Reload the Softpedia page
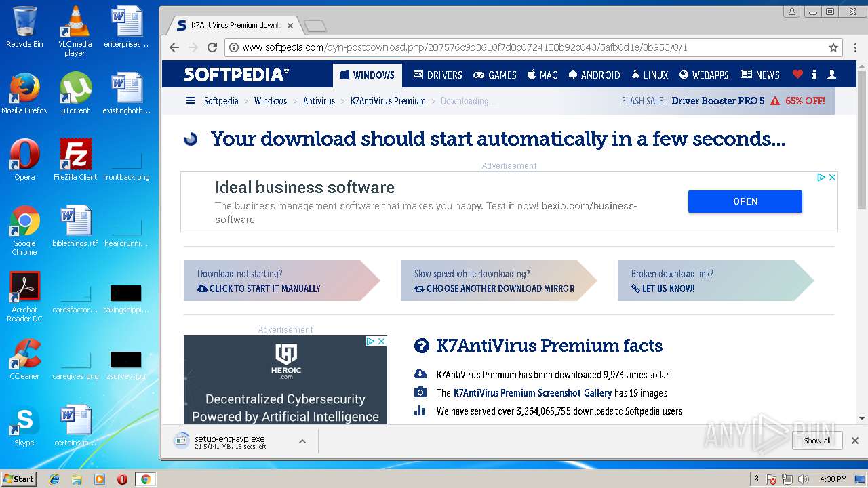 click(212, 47)
